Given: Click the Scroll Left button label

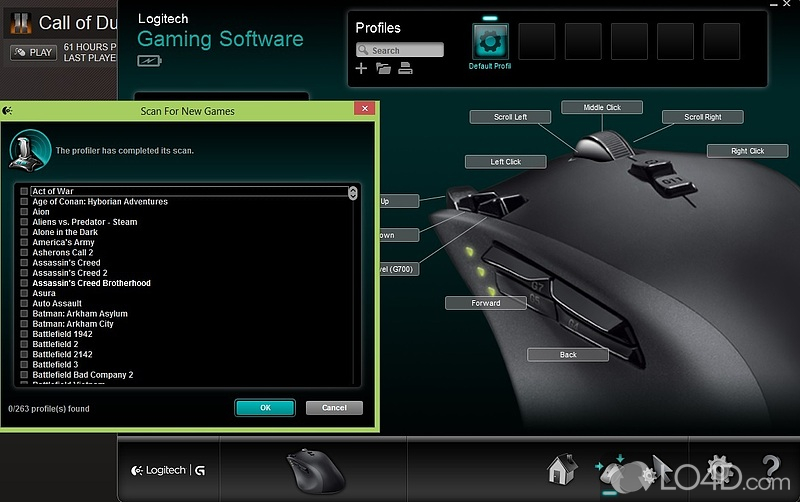Looking at the screenshot, I should pyautogui.click(x=510, y=117).
